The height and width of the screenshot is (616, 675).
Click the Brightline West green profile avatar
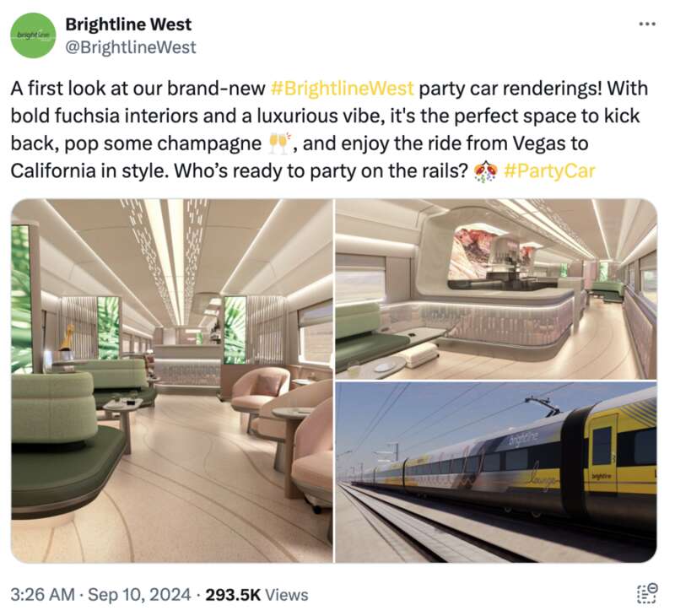pyautogui.click(x=33, y=35)
